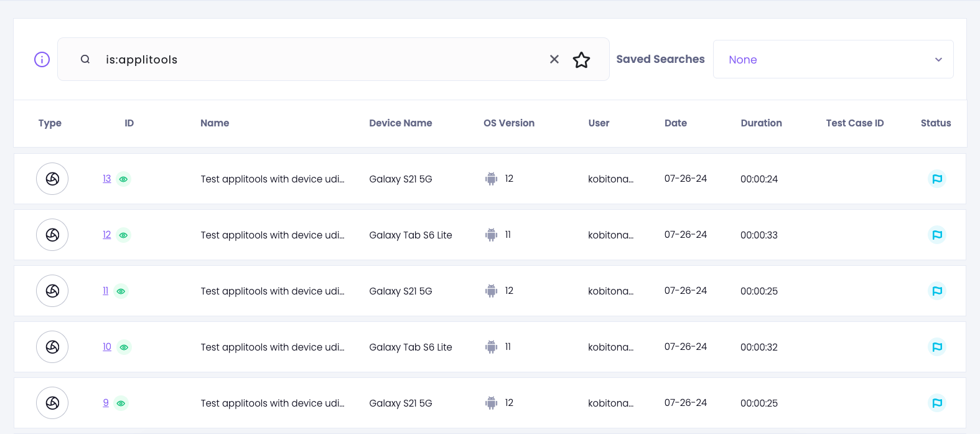Click the status flag icon for session 13
Viewport: 980px width, 434px height.
937,179
